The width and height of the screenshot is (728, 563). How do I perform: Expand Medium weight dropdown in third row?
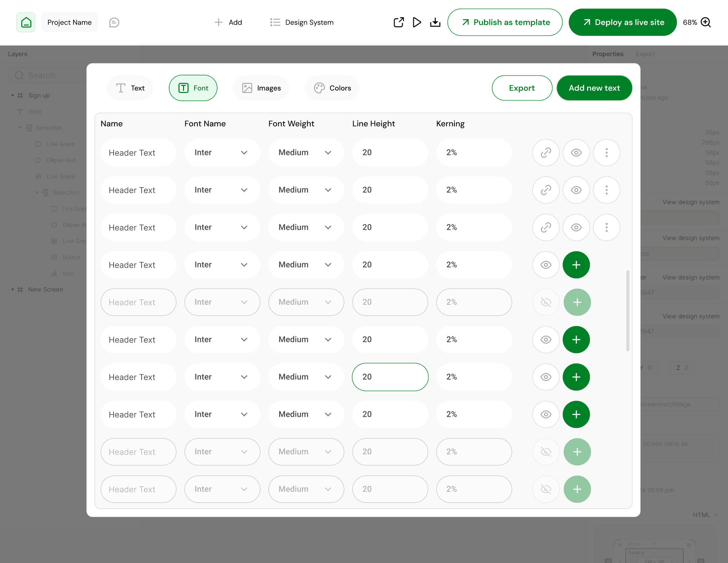(306, 227)
